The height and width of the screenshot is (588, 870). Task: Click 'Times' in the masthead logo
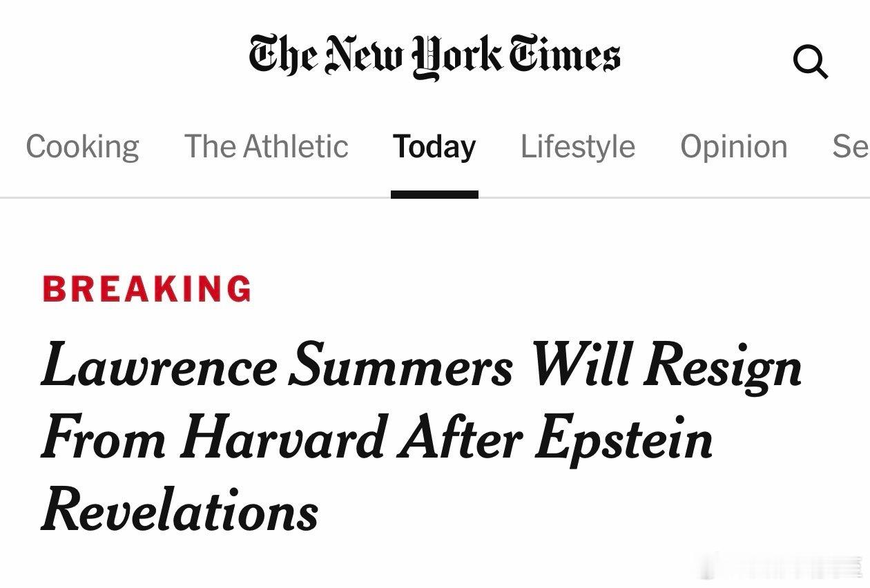[565, 55]
